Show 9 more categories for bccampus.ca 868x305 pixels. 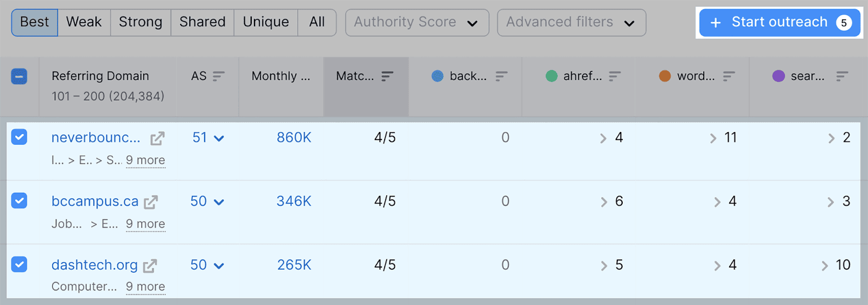pyautogui.click(x=145, y=224)
